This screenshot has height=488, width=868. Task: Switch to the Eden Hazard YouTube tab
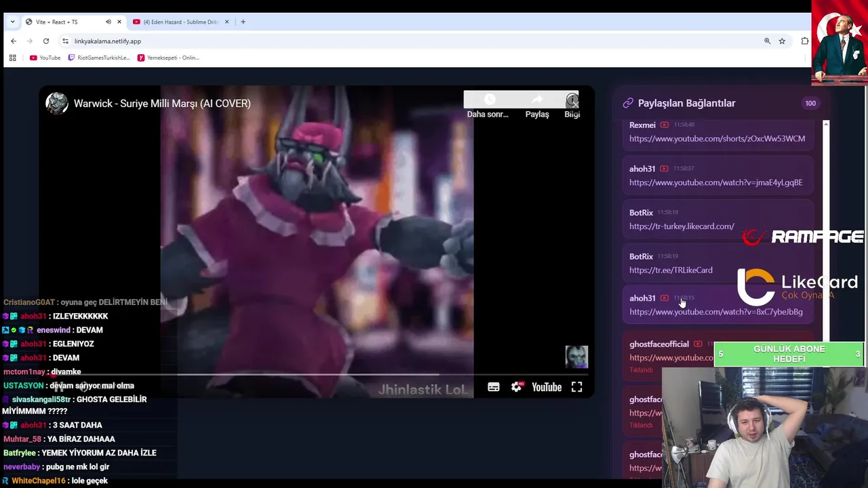click(x=180, y=22)
